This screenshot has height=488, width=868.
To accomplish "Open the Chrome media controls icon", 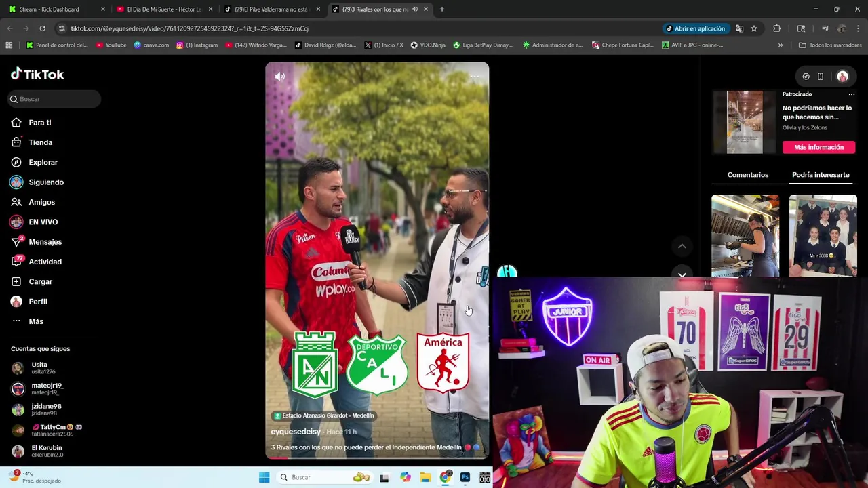I will click(825, 28).
